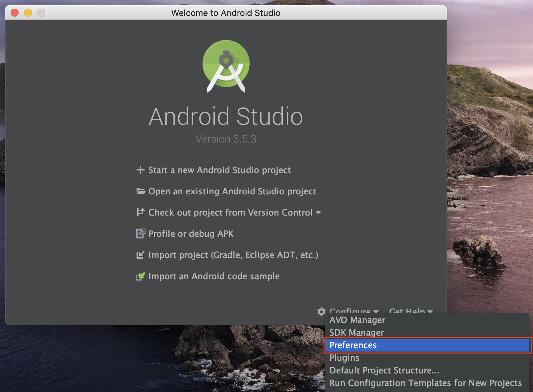Click the Import project arrow icon
Image resolution: width=533 pixels, height=392 pixels.
pos(141,255)
